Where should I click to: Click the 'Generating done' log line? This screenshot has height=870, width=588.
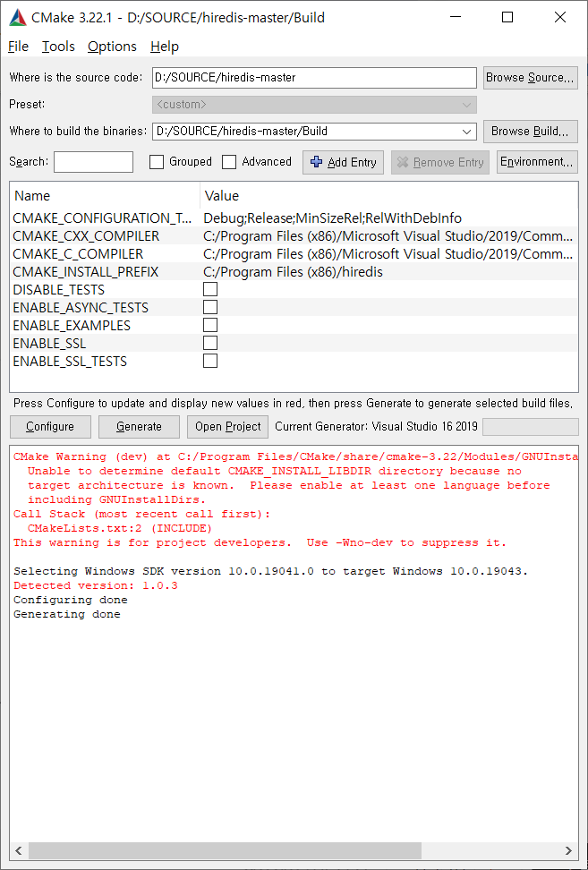66,614
